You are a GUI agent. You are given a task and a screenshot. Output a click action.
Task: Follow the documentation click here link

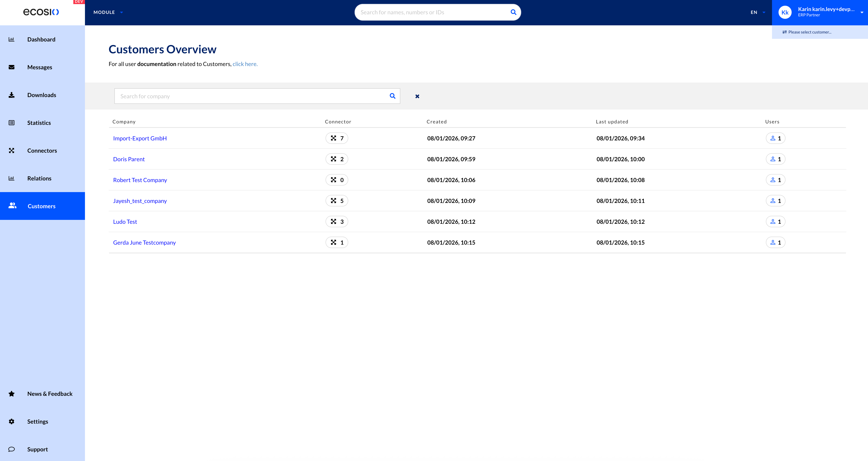(245, 64)
